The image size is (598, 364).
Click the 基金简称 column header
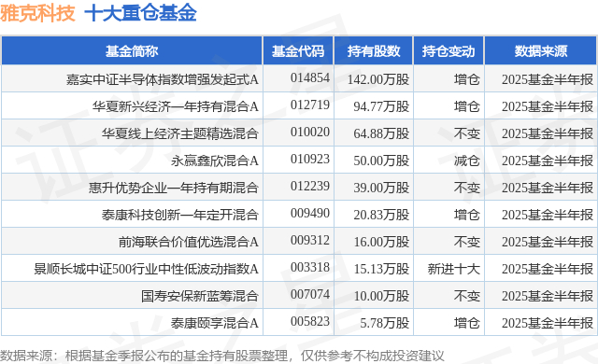(x=132, y=51)
